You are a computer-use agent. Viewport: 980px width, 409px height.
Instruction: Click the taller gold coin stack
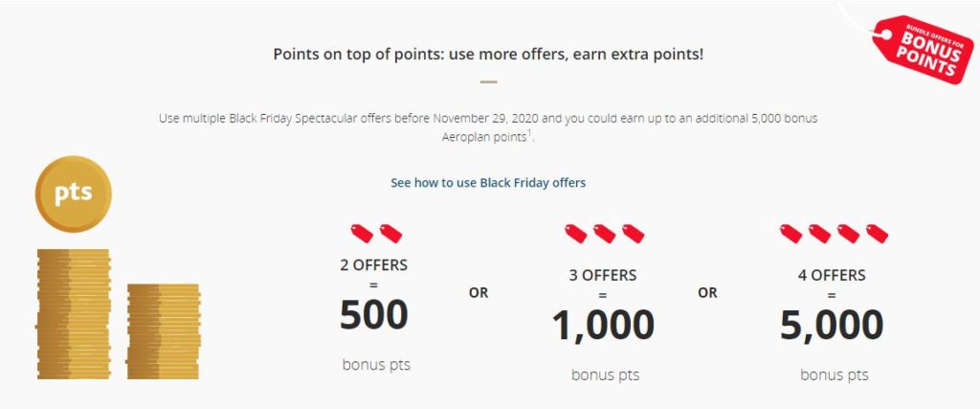pyautogui.click(x=73, y=314)
